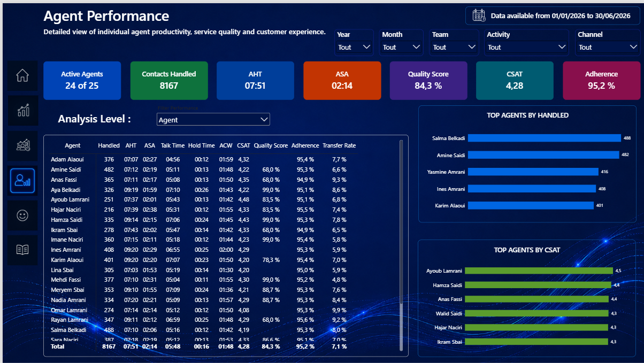Click Amine Saidi bar in handled chart
This screenshot has height=363, width=644.
[542, 155]
